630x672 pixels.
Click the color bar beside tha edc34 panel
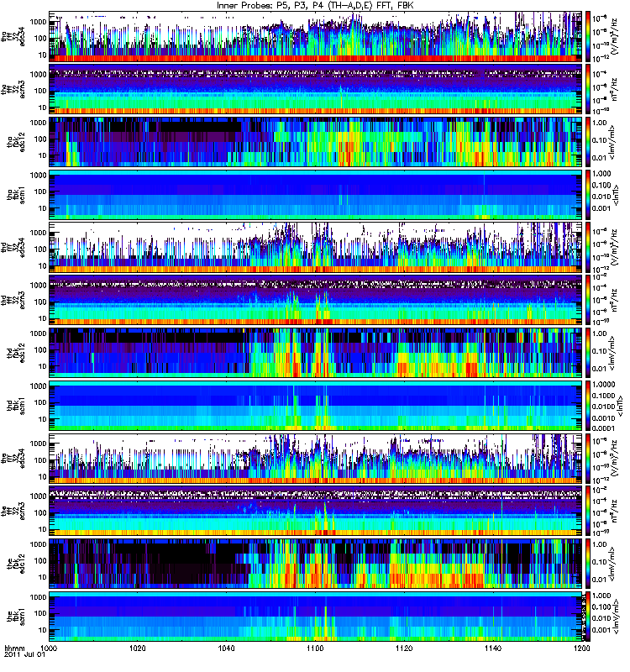click(x=587, y=36)
